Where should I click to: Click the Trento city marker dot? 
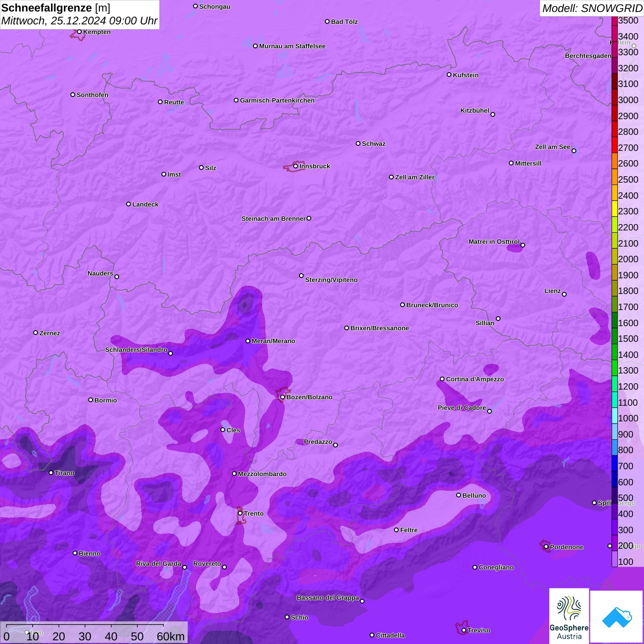click(240, 513)
